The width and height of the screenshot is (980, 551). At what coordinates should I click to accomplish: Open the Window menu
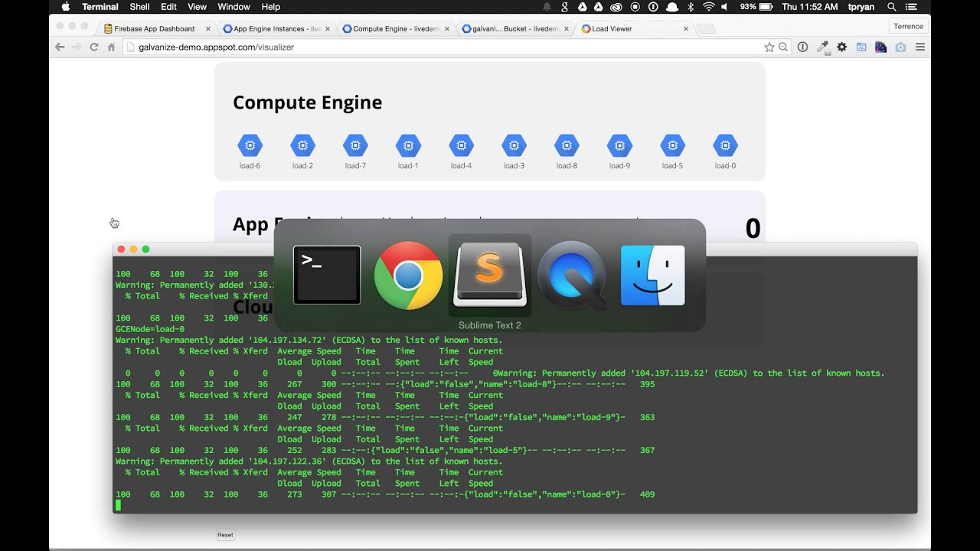(234, 7)
